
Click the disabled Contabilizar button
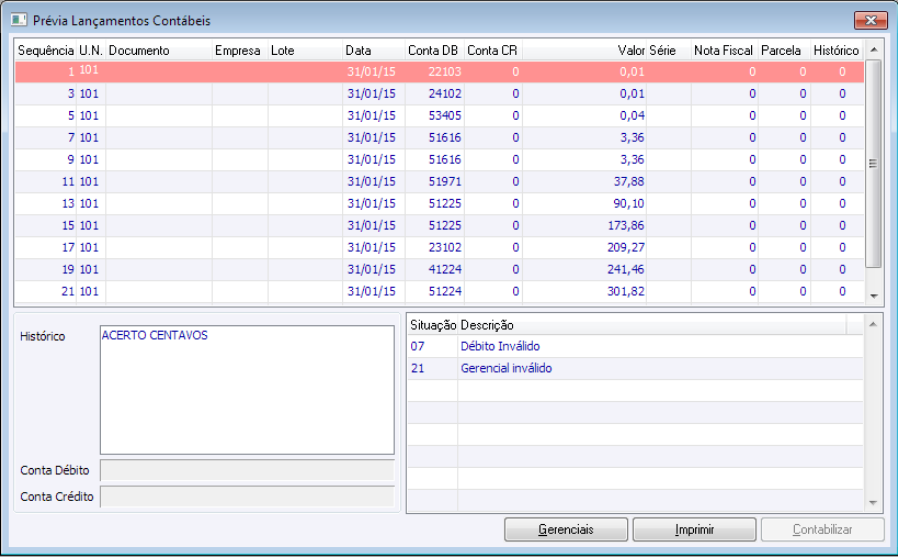[x=822, y=530]
